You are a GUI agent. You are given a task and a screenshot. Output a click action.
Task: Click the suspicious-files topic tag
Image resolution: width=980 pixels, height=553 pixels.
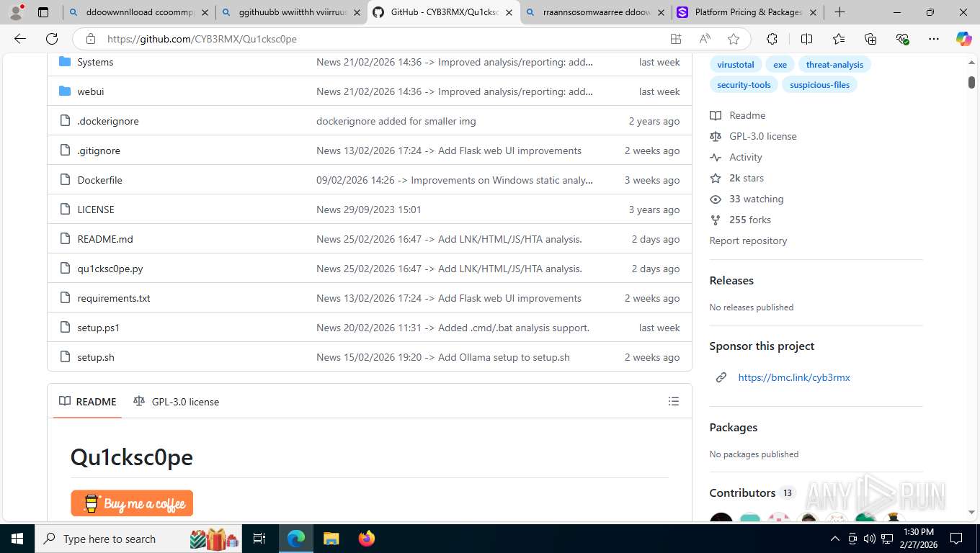(x=820, y=85)
